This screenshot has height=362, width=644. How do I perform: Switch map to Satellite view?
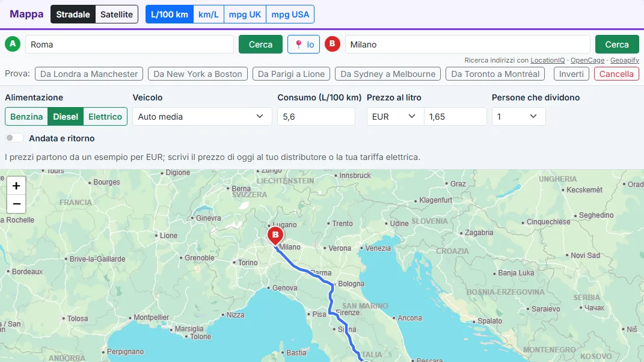coord(117,14)
